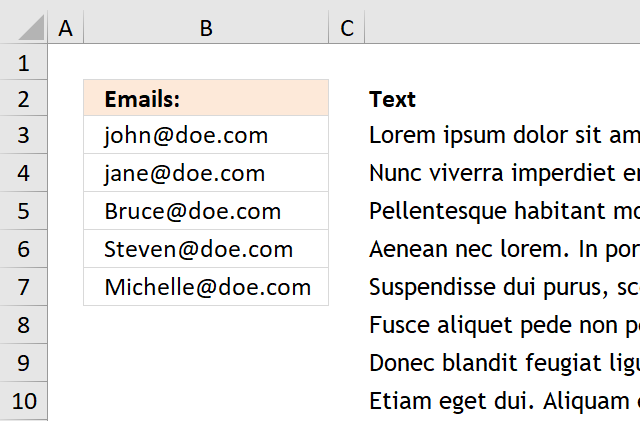Select the Bruce@doe.com cell
The width and height of the screenshot is (640, 421).
click(206, 211)
